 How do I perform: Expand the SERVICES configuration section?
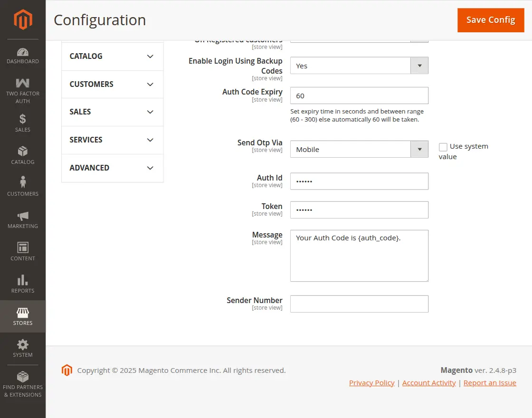point(112,140)
